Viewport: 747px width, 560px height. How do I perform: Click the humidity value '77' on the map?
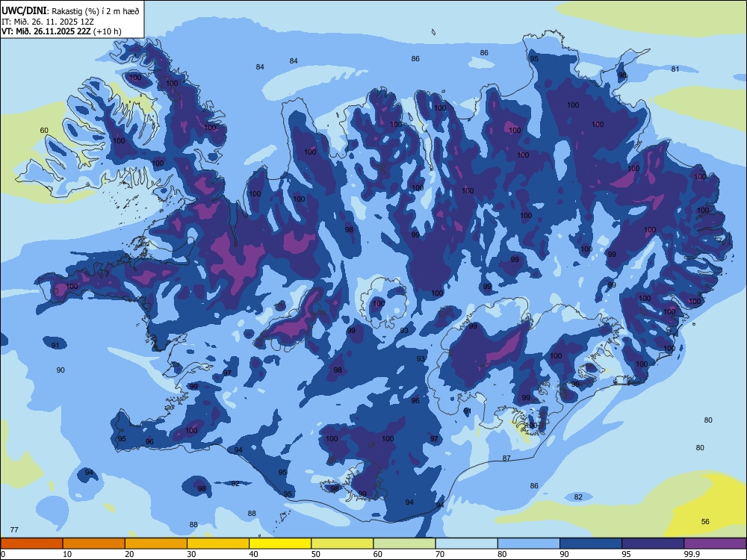[14, 530]
